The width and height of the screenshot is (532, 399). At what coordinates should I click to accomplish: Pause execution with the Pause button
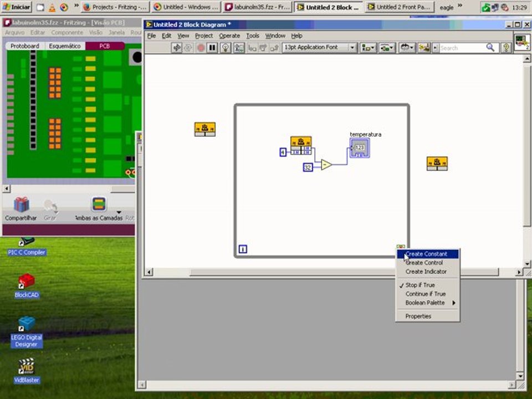pos(212,48)
